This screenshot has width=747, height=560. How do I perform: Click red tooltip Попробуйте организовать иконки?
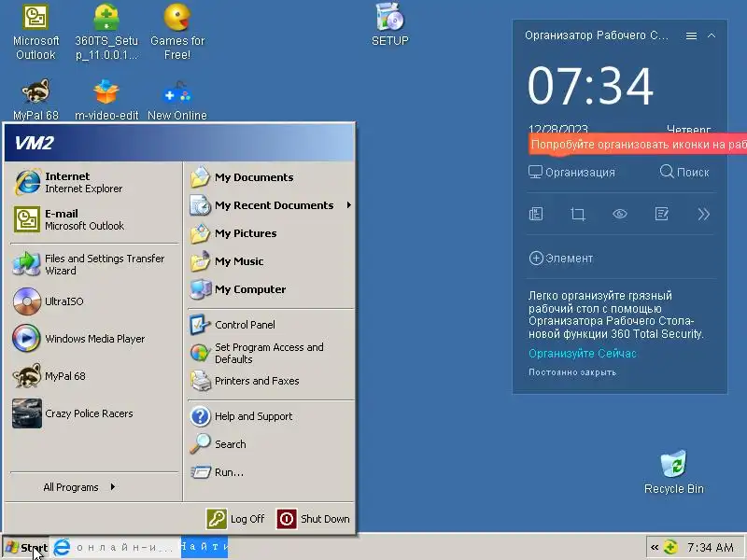tap(638, 145)
